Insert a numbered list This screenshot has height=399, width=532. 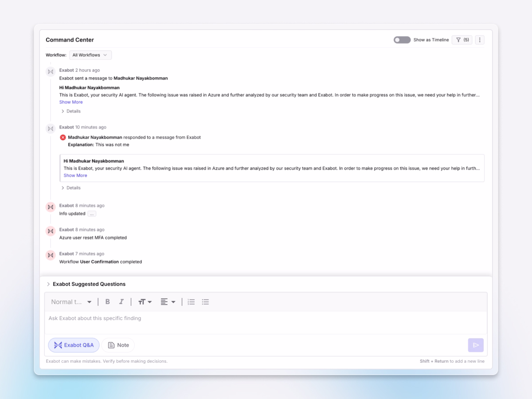point(191,302)
